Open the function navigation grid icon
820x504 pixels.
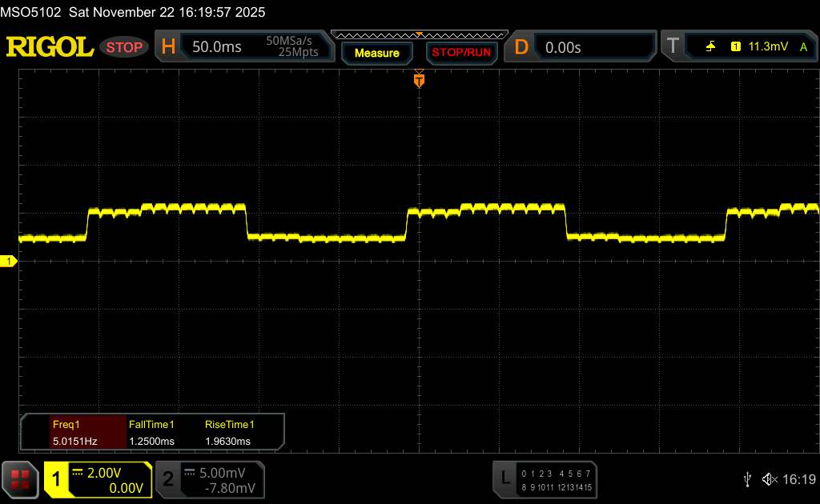[x=20, y=479]
